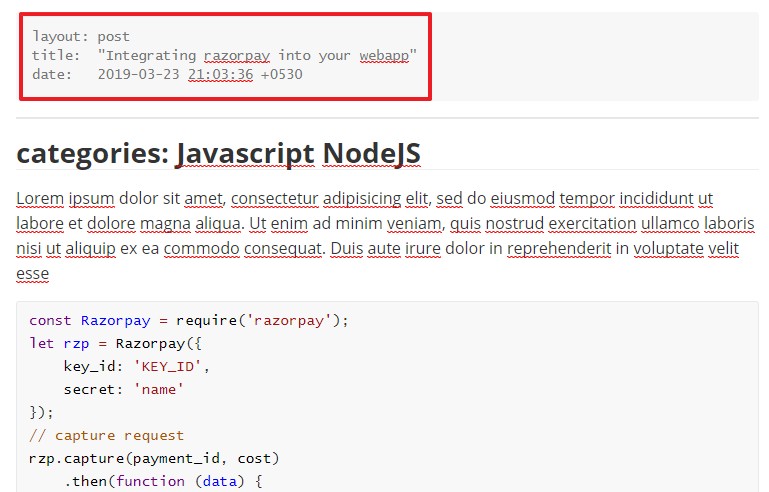Click the code line 'let rzp = Razorpay({'
The image size is (769, 492).
[115, 344]
